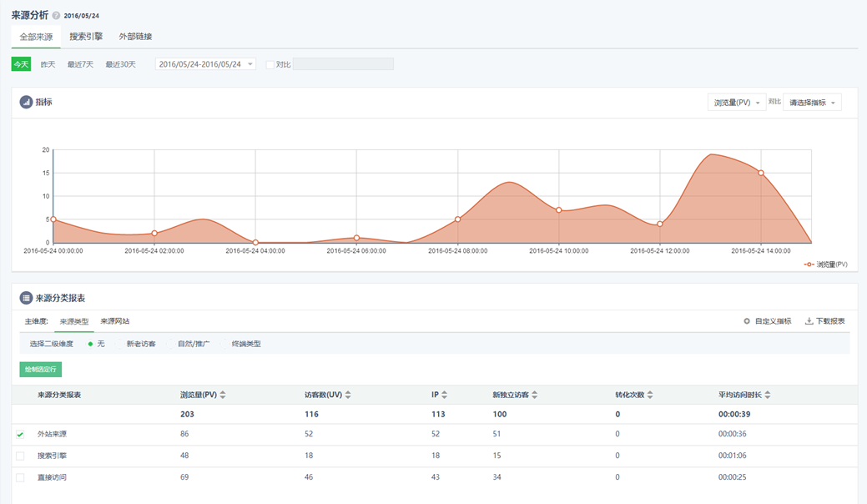The image size is (867, 504).
Task: Select the 最近7天 time range link
Action: (x=80, y=64)
